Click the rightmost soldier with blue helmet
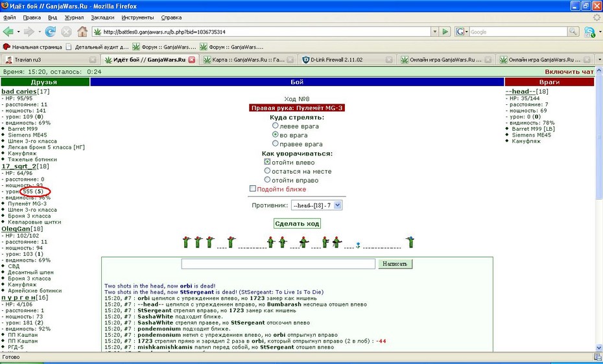The height and width of the screenshot is (364, 603). pos(410,242)
